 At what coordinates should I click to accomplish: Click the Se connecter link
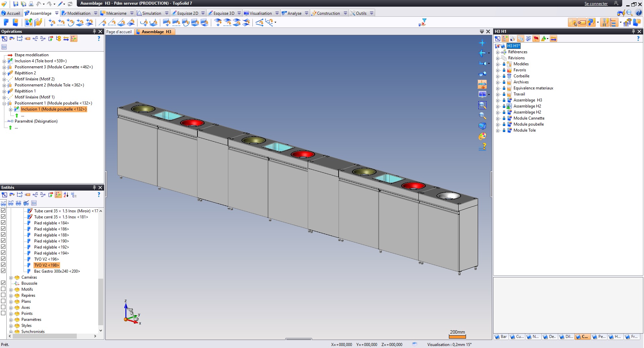click(x=596, y=4)
